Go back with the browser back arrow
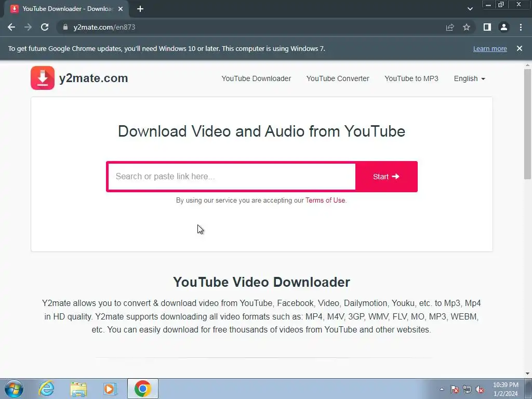Viewport: 532px width, 399px height. (x=11, y=27)
